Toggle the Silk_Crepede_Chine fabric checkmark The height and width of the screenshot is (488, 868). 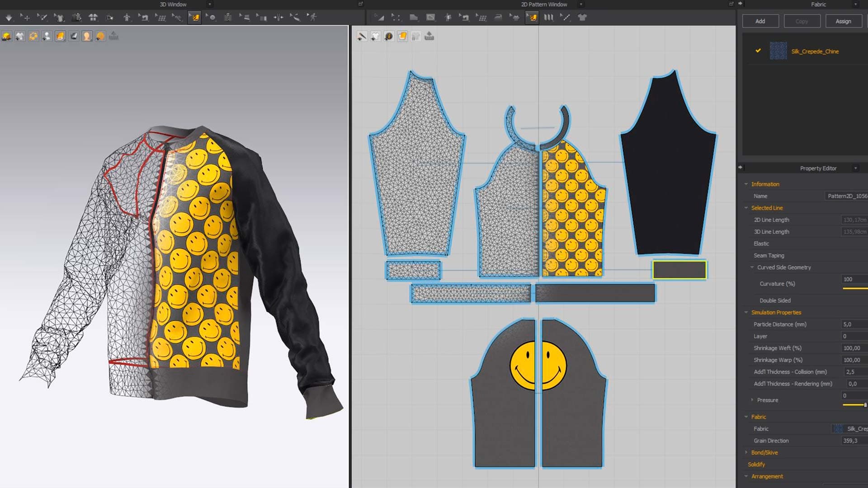click(758, 51)
